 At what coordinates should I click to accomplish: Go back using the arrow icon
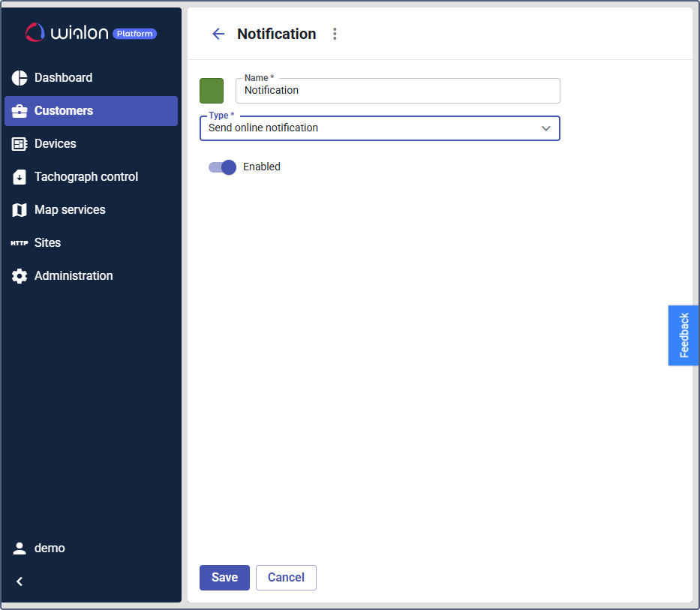(218, 34)
